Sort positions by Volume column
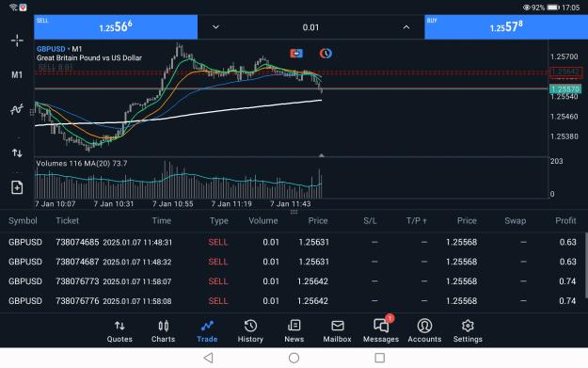Viewport: 588px width, 368px height. click(263, 220)
